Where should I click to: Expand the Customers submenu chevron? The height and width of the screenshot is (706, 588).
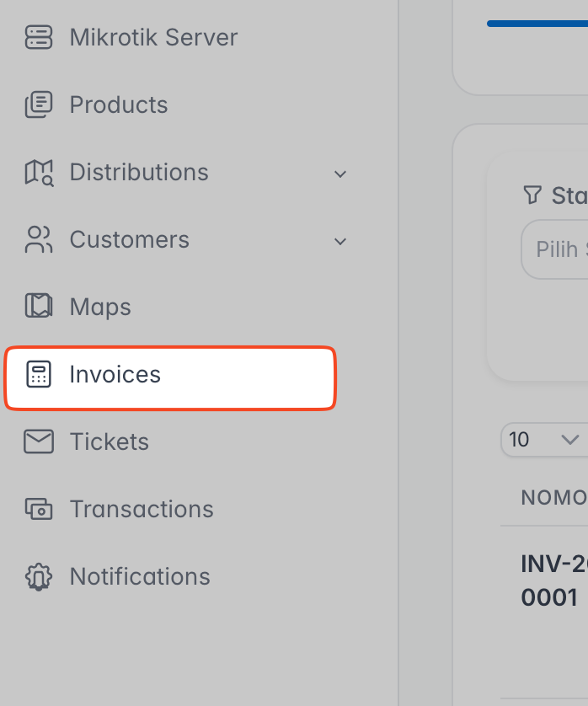tap(340, 241)
